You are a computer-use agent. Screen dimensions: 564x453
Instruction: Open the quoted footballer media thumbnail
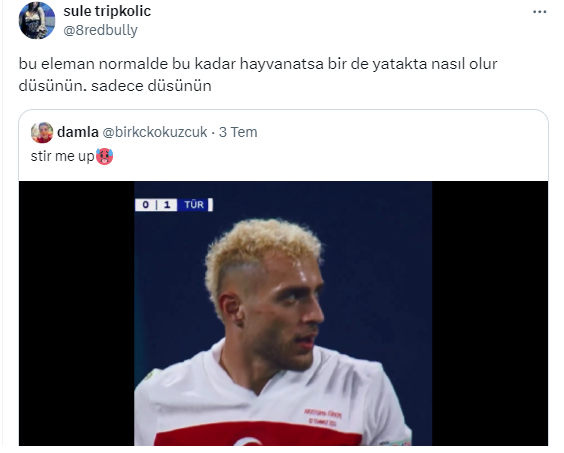[283, 313]
